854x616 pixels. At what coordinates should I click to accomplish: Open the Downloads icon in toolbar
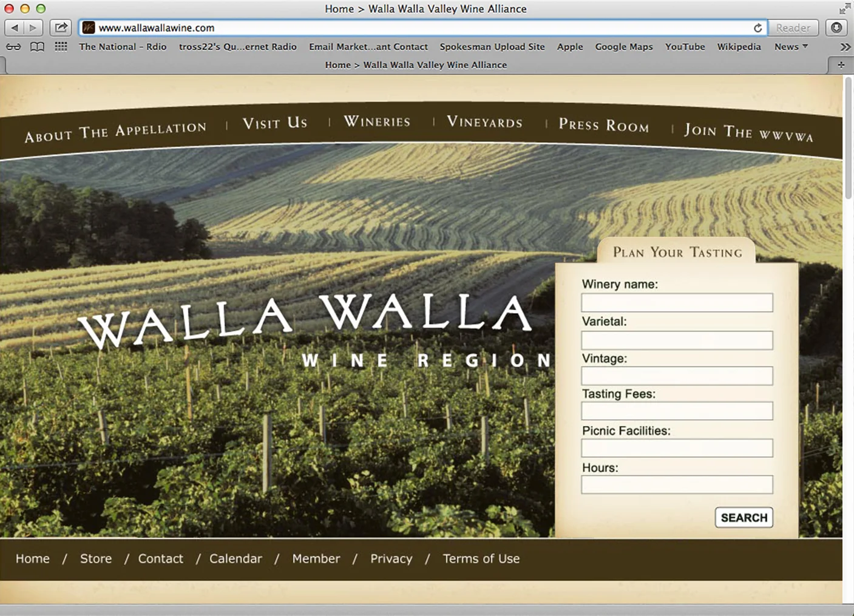[x=836, y=28]
